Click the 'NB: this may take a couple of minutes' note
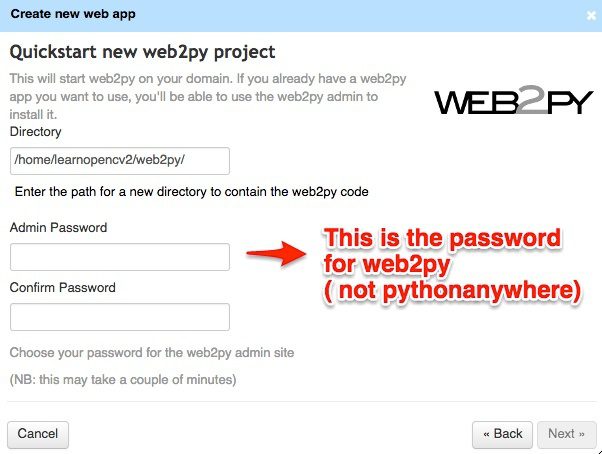The height and width of the screenshot is (454, 602). click(x=123, y=380)
